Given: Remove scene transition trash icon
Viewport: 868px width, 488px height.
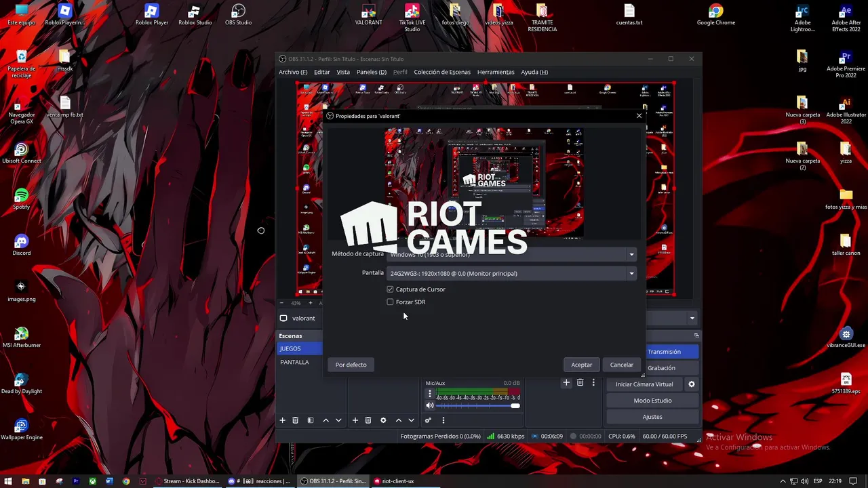Looking at the screenshot, I should [580, 382].
